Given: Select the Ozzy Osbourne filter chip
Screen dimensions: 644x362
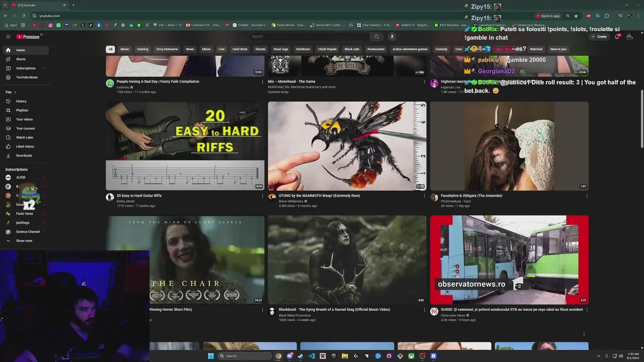Looking at the screenshot, I should pyautogui.click(x=167, y=49).
